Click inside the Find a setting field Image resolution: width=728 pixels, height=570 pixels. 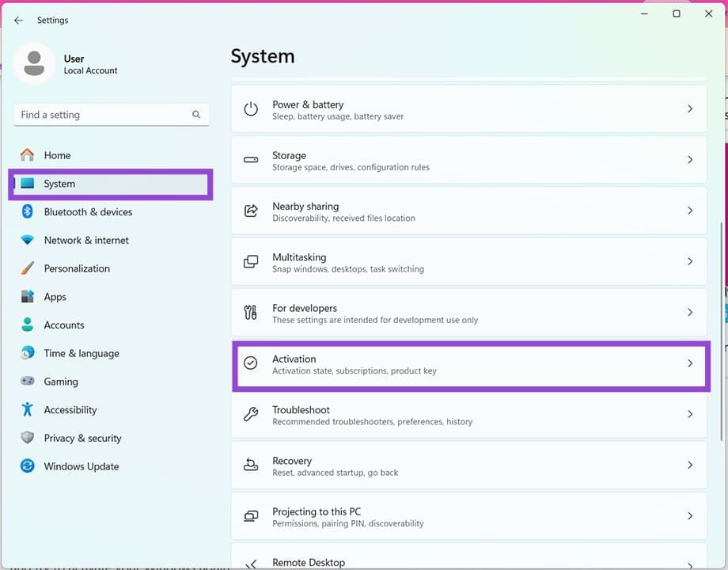pyautogui.click(x=103, y=114)
